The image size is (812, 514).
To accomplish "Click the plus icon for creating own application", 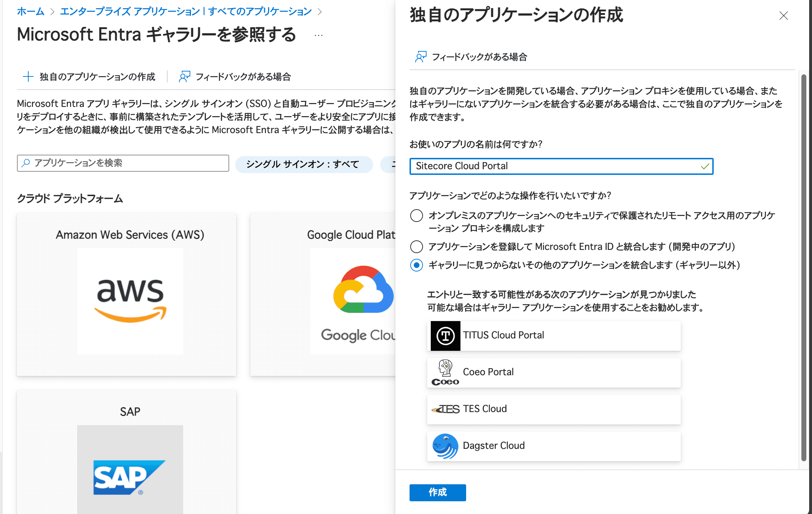I will pos(28,76).
